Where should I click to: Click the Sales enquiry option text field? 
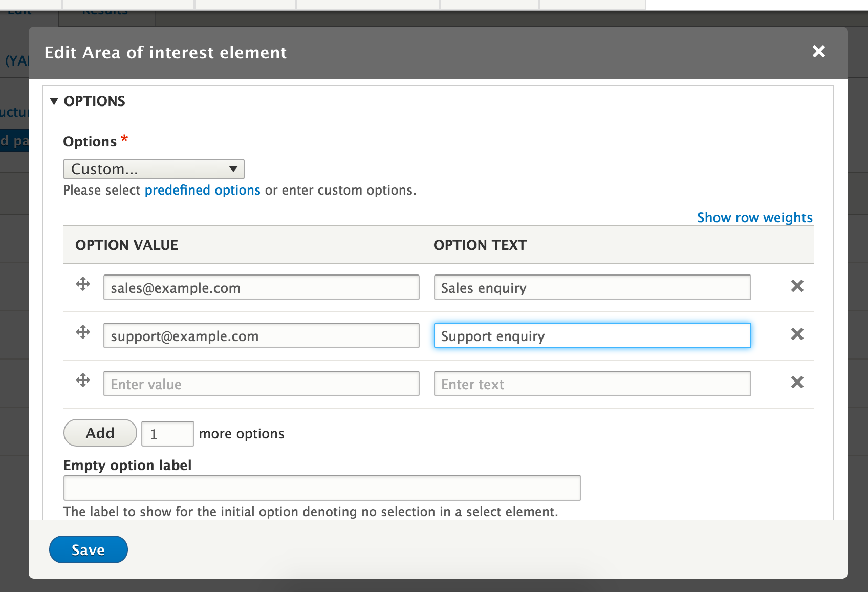point(592,287)
